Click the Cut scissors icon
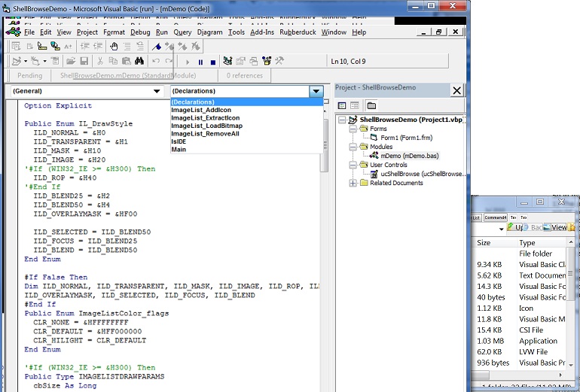580x392 pixels. (x=100, y=62)
